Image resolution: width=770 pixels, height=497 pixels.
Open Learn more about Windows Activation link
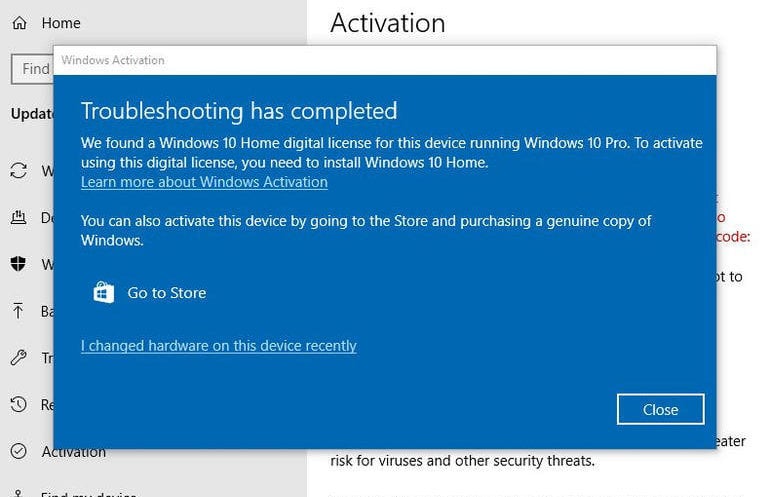tap(204, 182)
